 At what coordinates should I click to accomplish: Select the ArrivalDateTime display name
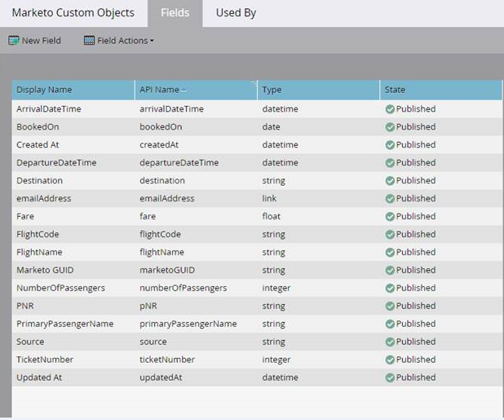49,109
